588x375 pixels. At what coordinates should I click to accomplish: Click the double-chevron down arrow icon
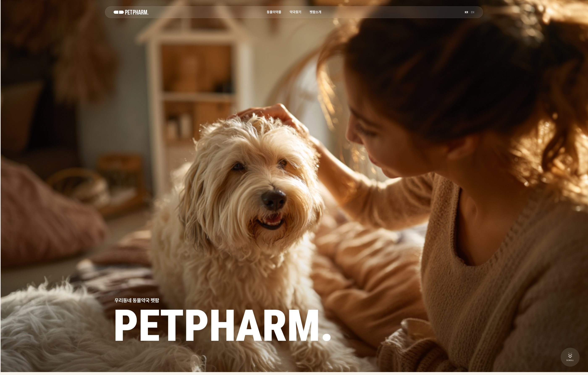click(570, 355)
